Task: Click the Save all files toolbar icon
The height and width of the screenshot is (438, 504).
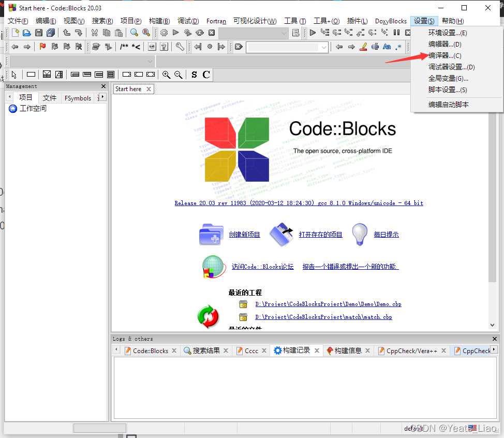Action: point(50,33)
